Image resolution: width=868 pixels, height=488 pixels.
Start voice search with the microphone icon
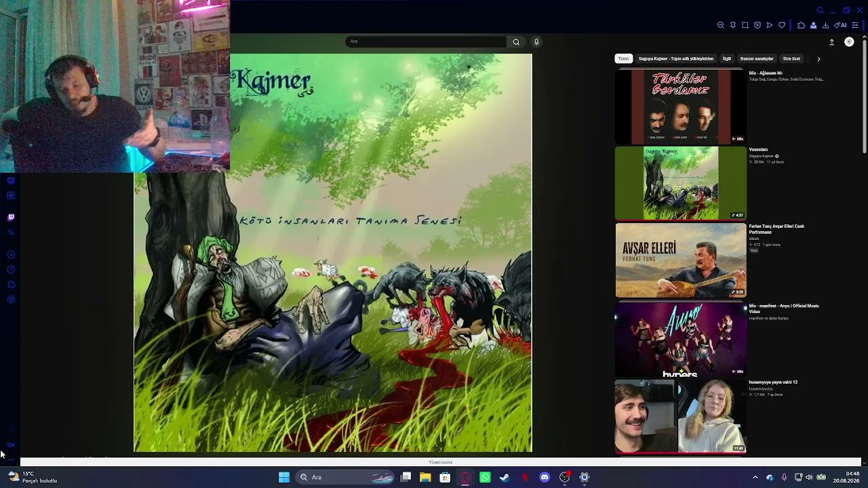click(536, 42)
